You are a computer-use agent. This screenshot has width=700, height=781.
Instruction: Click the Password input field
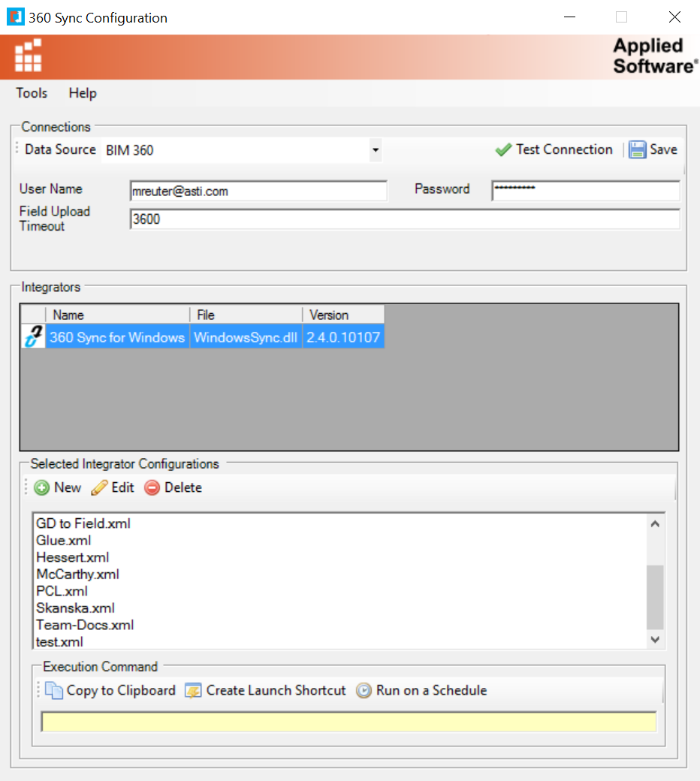[585, 191]
